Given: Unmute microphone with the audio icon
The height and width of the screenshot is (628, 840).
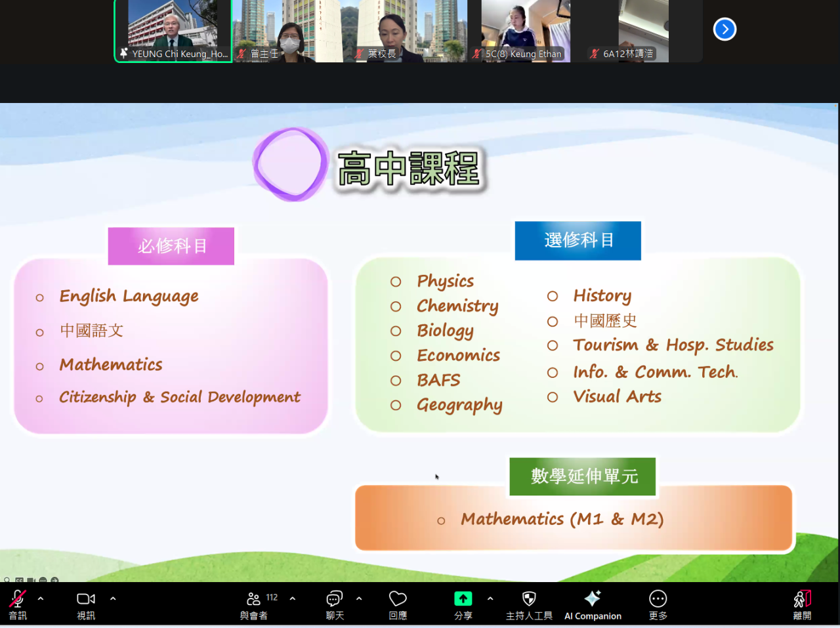Looking at the screenshot, I should 18,599.
